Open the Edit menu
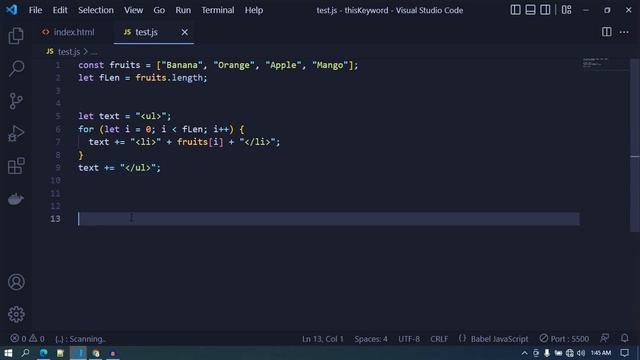Image resolution: width=640 pixels, height=360 pixels. pos(60,10)
